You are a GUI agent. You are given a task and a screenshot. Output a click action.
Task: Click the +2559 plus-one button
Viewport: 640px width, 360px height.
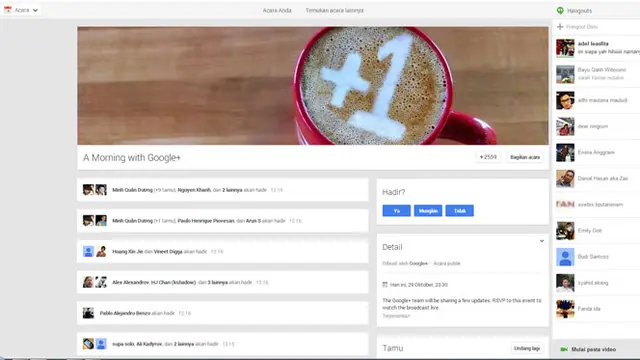pyautogui.click(x=488, y=157)
